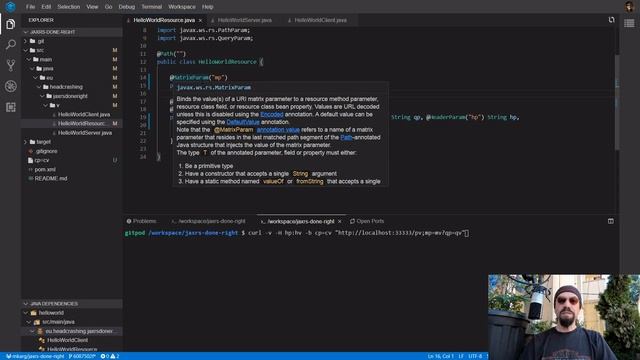
Task: Switch to the Problems panel tab
Action: click(142, 221)
